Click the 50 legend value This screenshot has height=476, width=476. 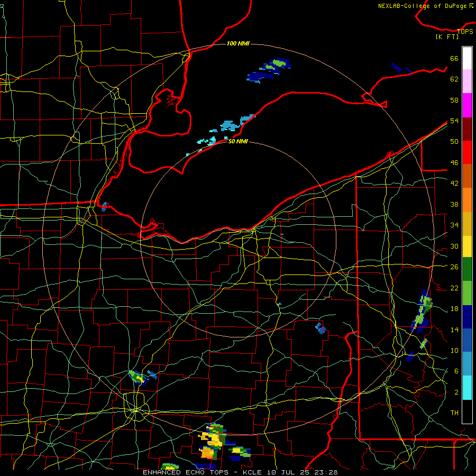tap(454, 142)
